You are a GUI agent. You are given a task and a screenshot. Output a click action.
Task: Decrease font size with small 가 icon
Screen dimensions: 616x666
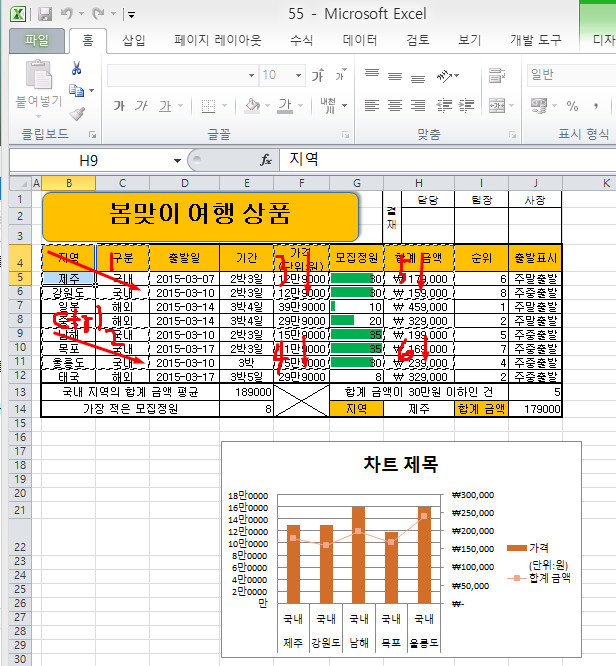coord(340,76)
